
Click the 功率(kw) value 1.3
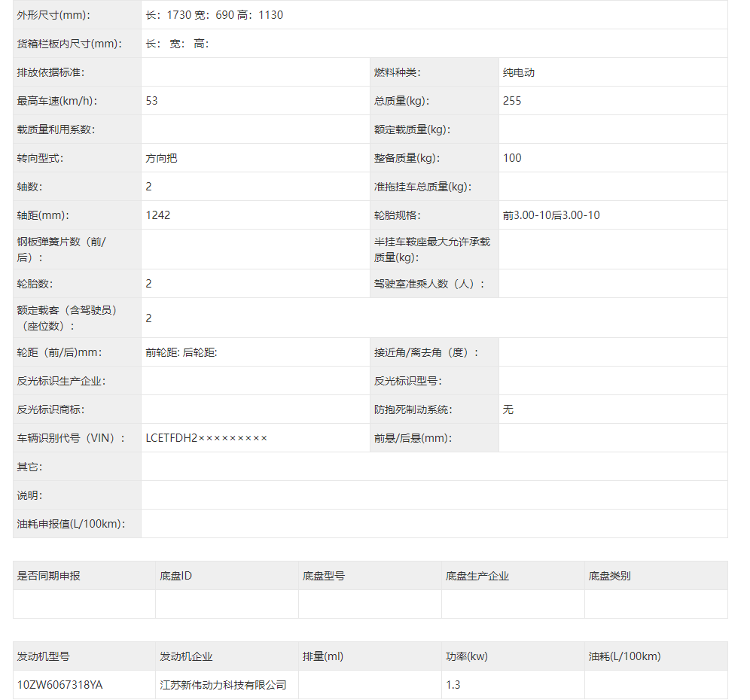[453, 685]
